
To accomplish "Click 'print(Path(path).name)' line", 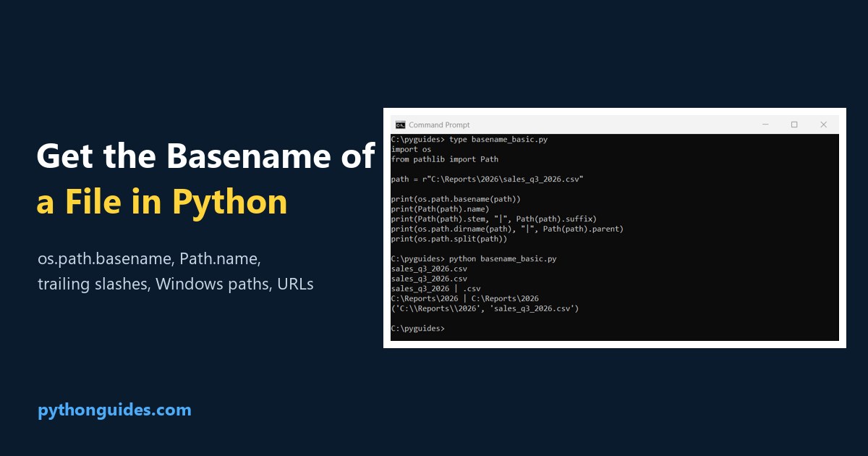I will pos(440,208).
